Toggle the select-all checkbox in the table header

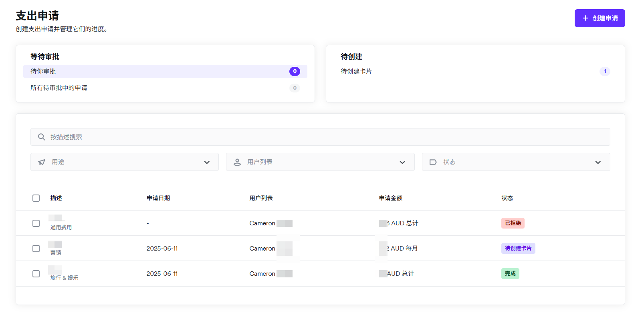(36, 198)
